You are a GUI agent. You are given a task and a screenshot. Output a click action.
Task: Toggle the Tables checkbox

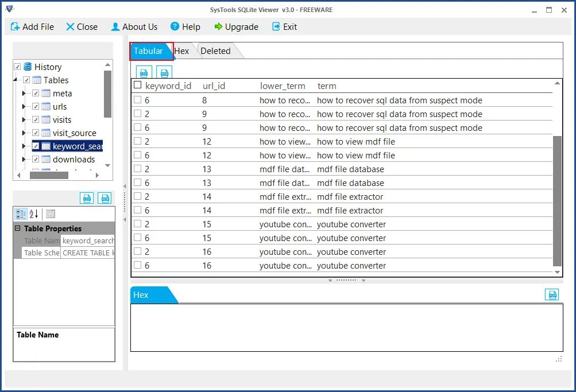pos(26,80)
